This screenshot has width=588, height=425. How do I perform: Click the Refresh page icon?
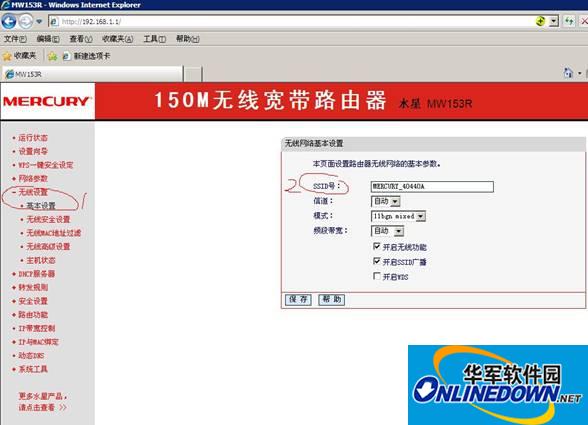point(569,21)
